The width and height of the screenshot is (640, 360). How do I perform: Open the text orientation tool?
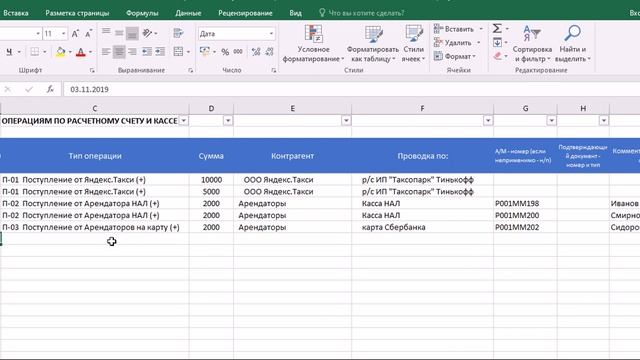[x=147, y=33]
